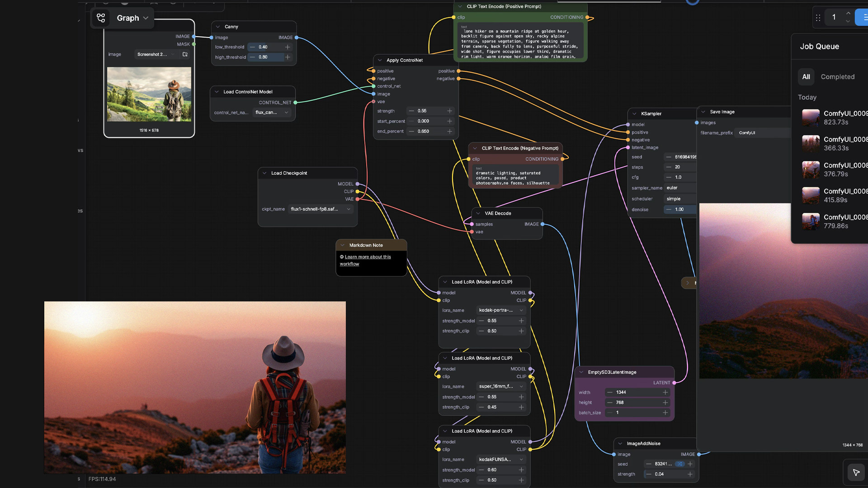
Task: Open job entry with 779.86s time
Action: pyautogui.click(x=835, y=221)
